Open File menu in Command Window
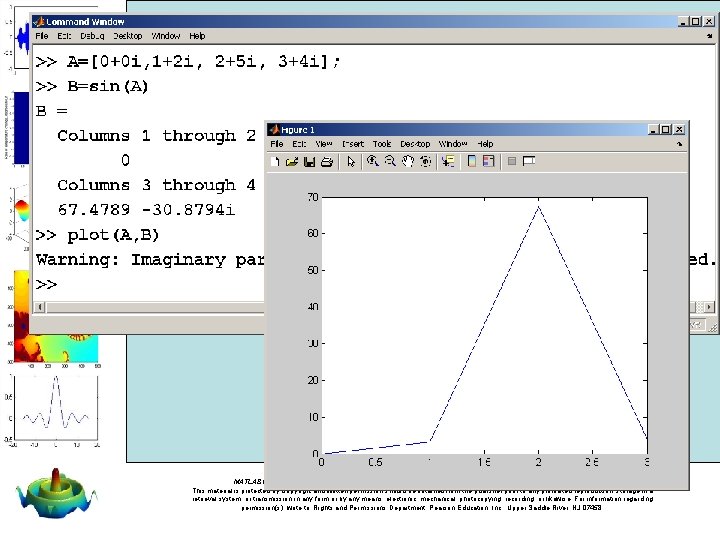720x540 pixels. pos(42,36)
